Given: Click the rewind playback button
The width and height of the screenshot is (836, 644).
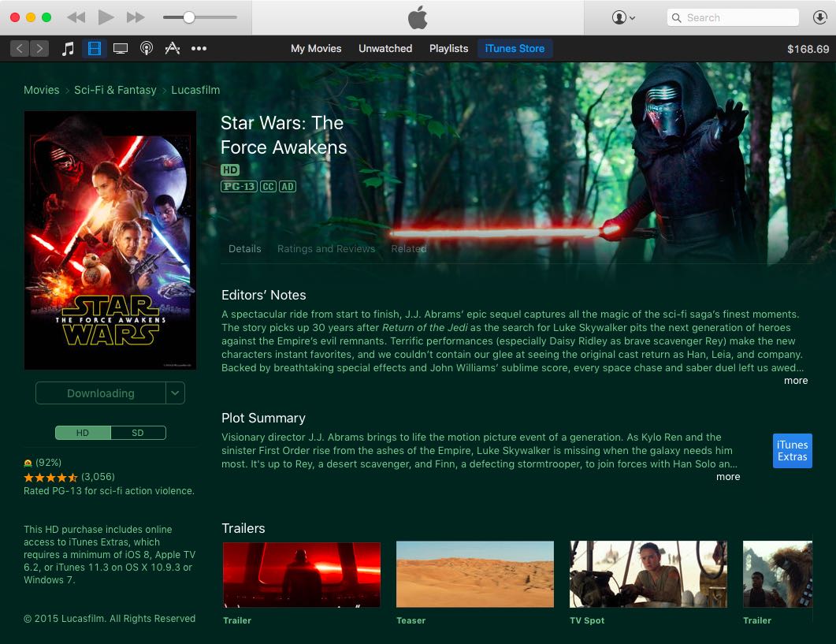Looking at the screenshot, I should [x=76, y=17].
